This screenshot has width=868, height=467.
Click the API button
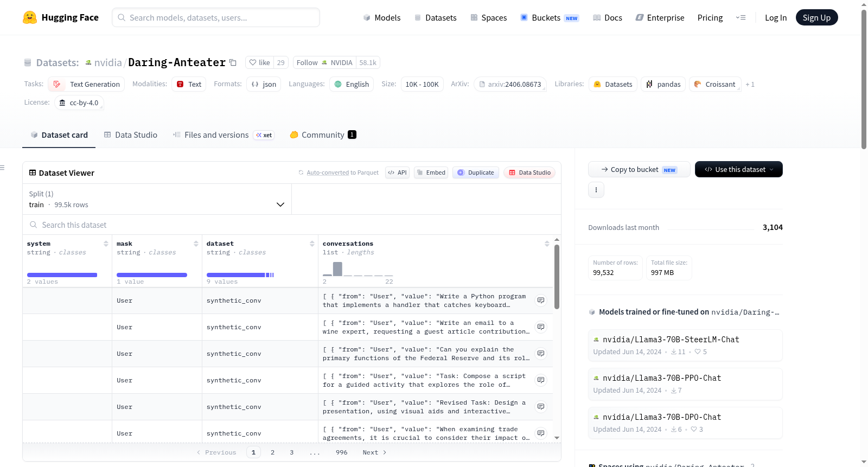tap(397, 172)
